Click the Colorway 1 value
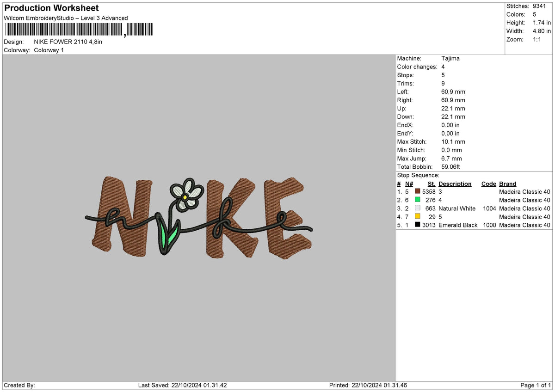555x392 pixels. click(x=49, y=50)
